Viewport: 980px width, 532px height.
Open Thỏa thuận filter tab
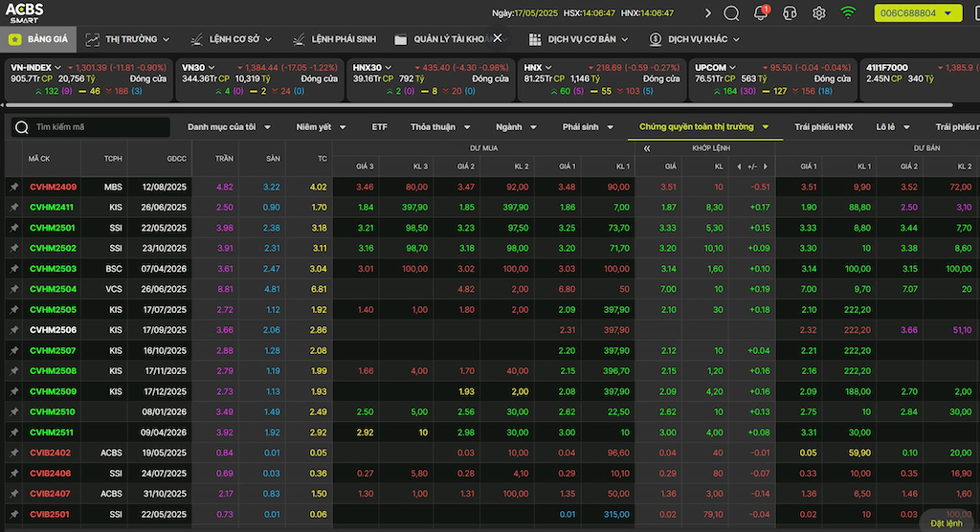pos(440,127)
